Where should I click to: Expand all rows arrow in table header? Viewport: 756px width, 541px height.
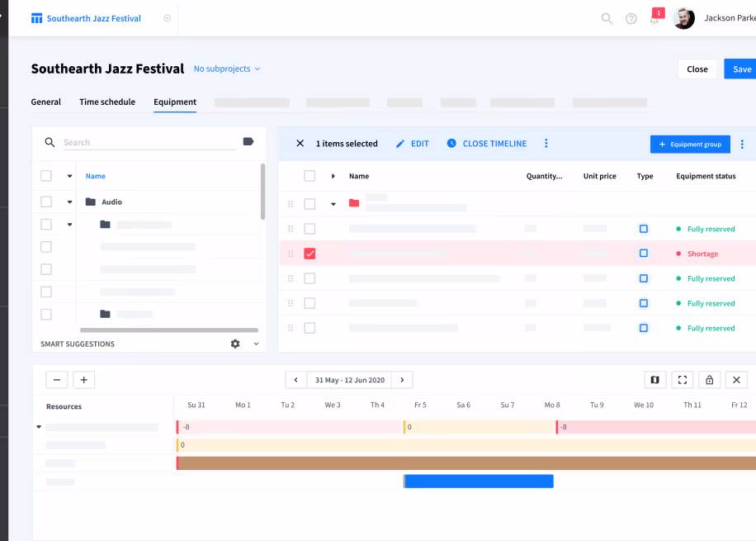click(333, 176)
